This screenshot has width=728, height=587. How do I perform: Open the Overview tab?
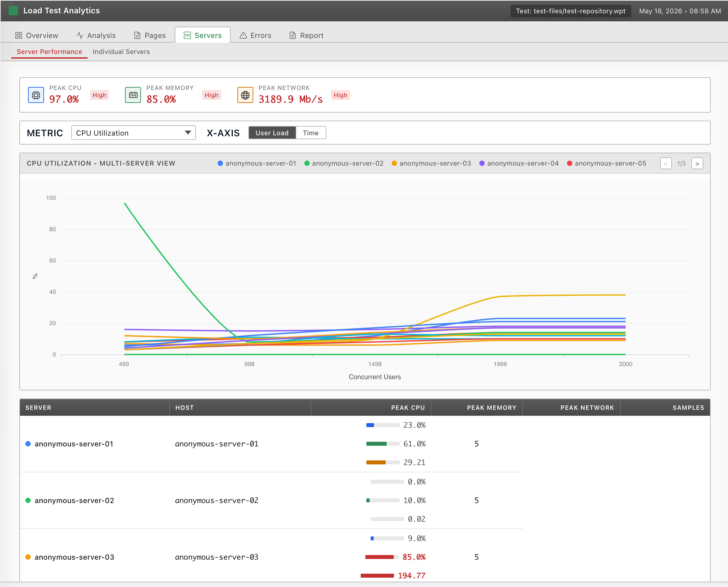coord(37,36)
